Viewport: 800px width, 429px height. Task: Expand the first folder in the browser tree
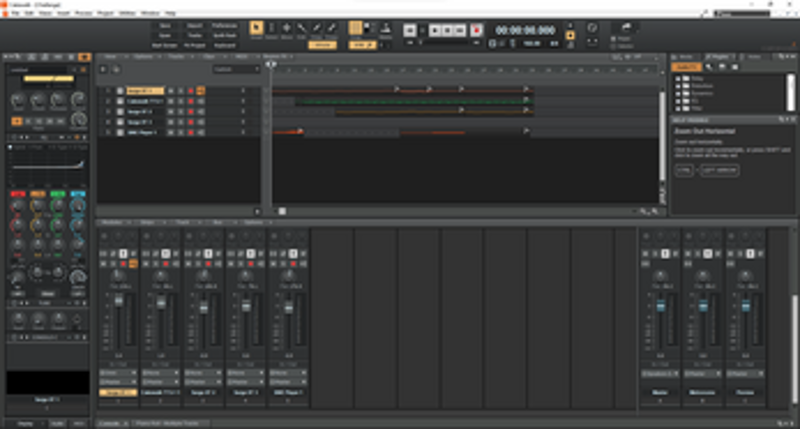tap(678, 79)
